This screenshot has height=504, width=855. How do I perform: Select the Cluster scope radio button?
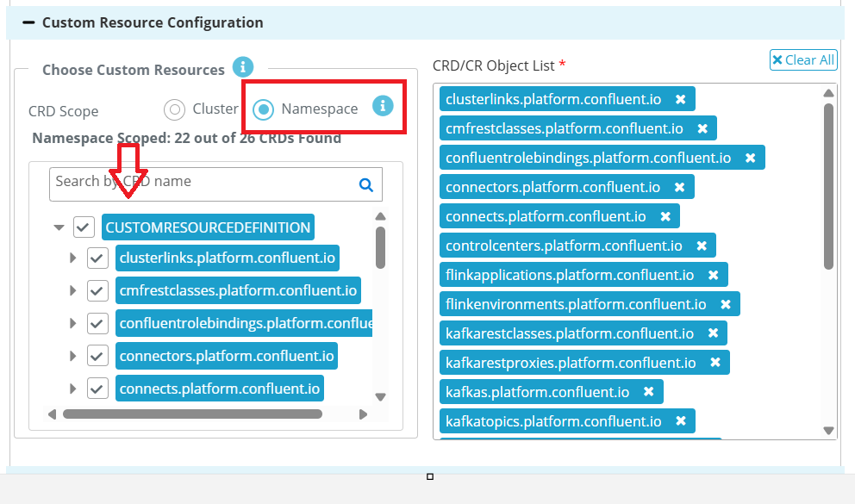[174, 109]
